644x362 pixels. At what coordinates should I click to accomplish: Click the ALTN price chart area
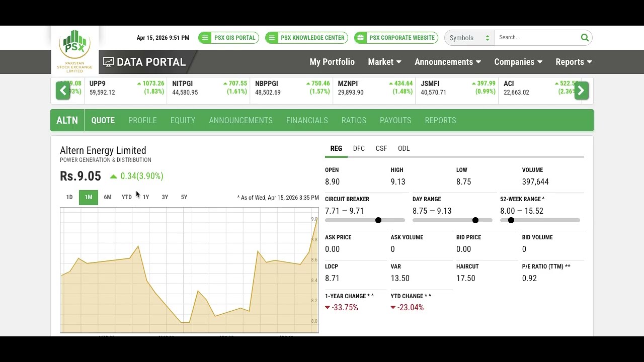click(189, 270)
